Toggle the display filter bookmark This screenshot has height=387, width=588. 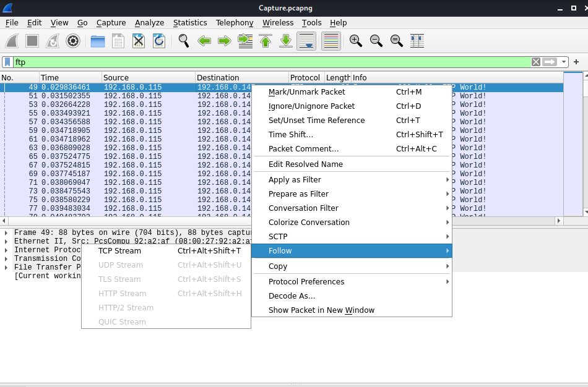pyautogui.click(x=7, y=62)
